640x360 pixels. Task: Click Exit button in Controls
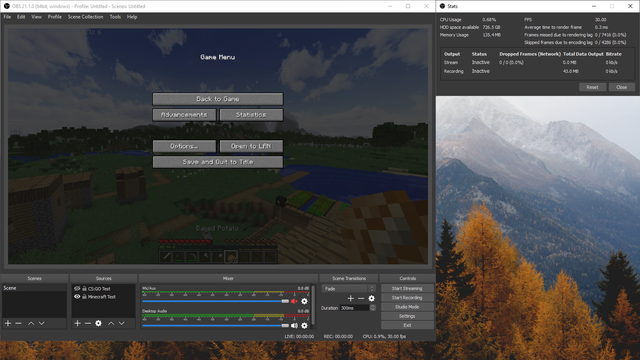pos(407,325)
